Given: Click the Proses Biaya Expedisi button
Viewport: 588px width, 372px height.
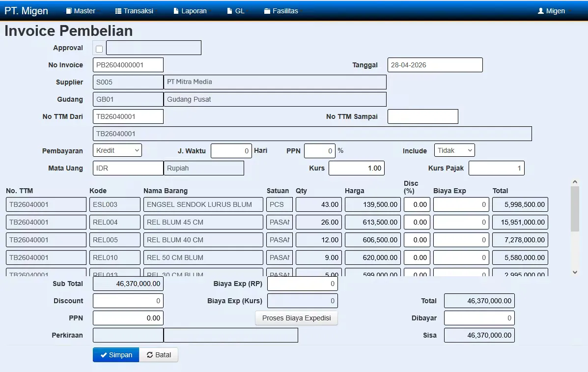Looking at the screenshot, I should coord(297,318).
